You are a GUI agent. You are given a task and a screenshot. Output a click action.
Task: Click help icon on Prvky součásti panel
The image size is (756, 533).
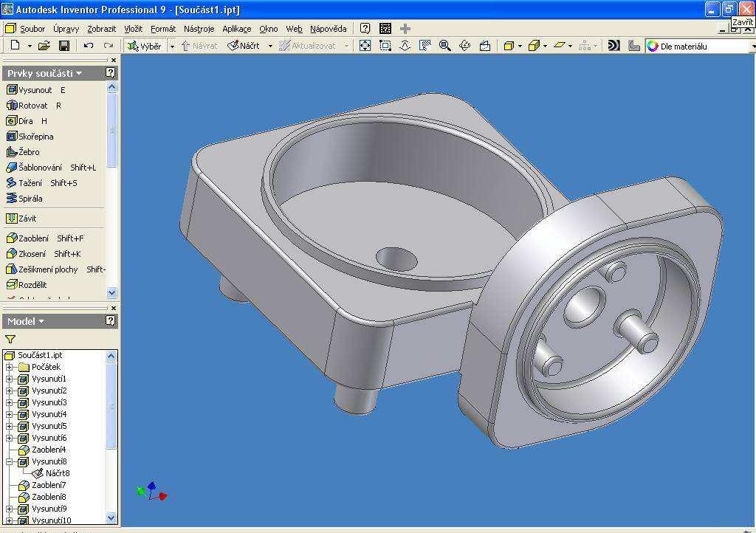coord(111,73)
